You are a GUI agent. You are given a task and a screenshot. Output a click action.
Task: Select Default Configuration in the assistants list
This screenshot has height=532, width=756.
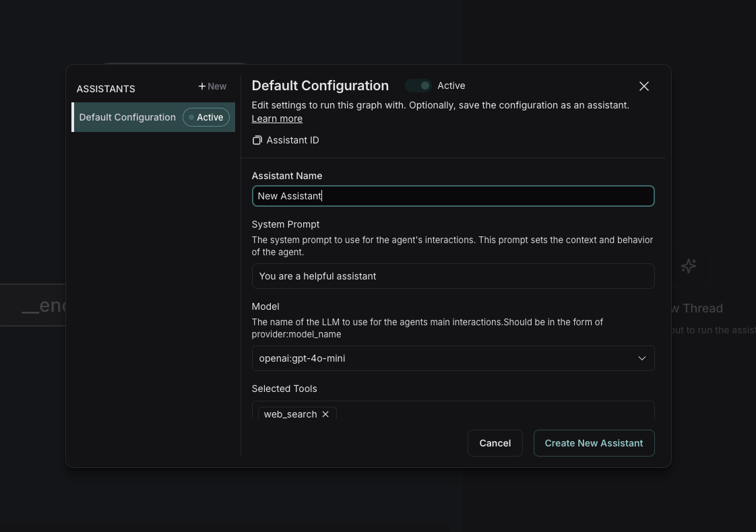[x=127, y=117]
